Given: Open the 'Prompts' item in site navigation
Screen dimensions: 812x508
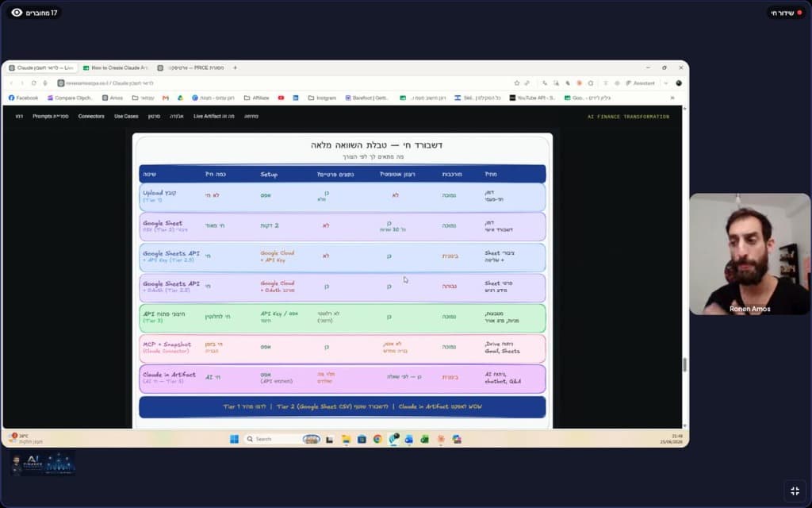Looking at the screenshot, I should coord(50,116).
